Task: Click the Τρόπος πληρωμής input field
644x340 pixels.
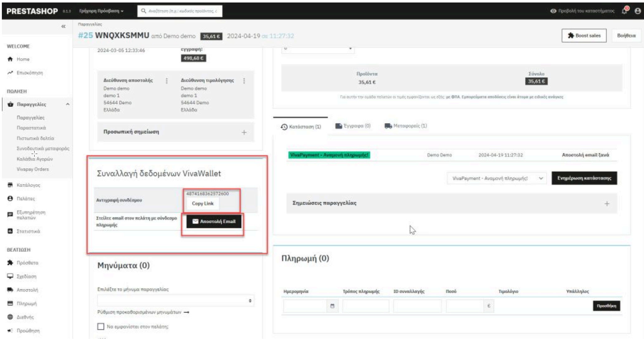Action: (366, 306)
